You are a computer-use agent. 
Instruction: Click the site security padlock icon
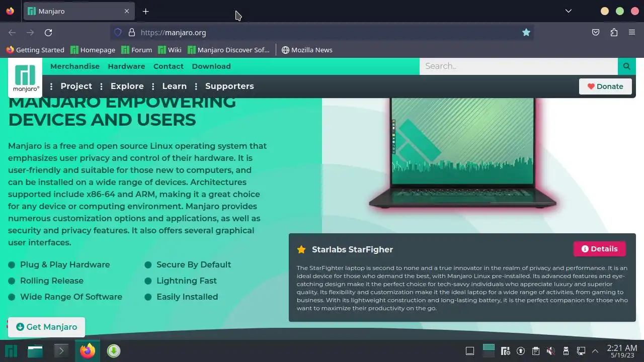(x=132, y=33)
